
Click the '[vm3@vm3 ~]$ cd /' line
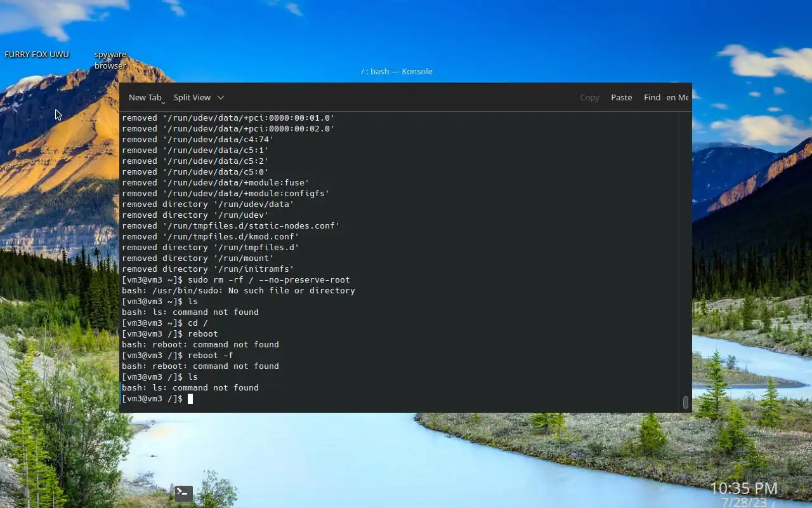pos(165,323)
